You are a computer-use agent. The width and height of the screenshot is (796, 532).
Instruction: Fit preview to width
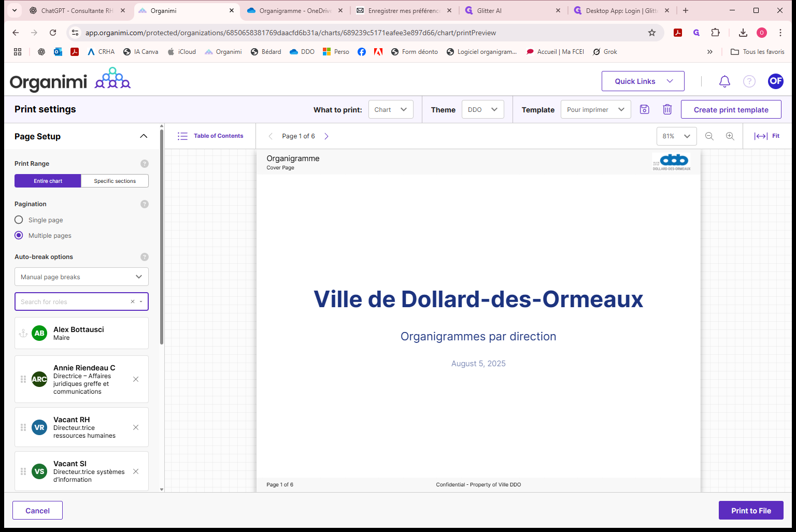click(x=767, y=136)
